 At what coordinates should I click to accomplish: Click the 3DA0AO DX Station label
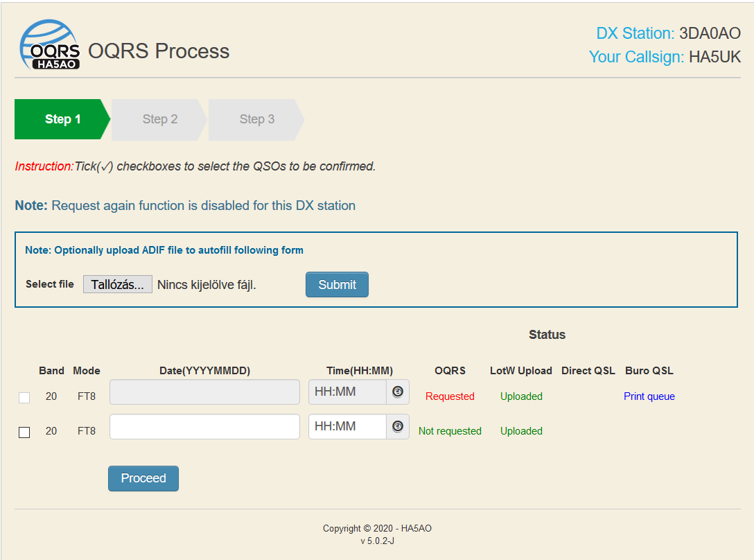(710, 33)
